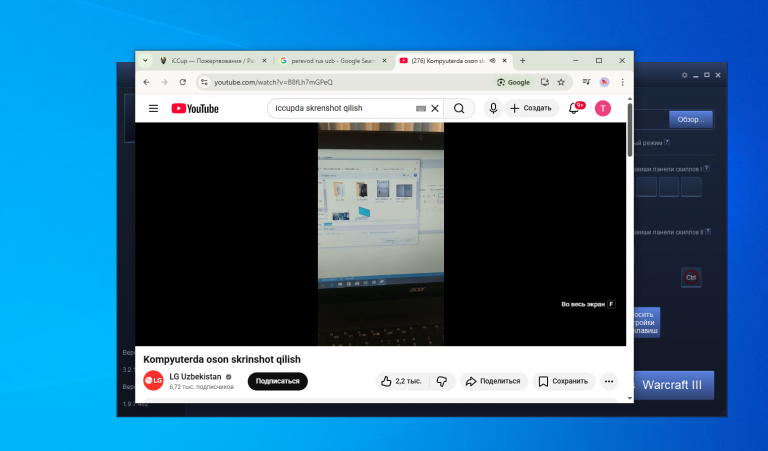Open the YouTube account avatar T
The image size is (768, 451).
[x=603, y=108]
